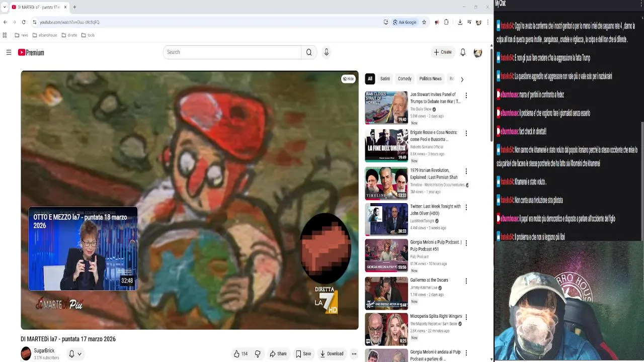
Task: Open the media control icon in toolbar
Action: (469, 22)
